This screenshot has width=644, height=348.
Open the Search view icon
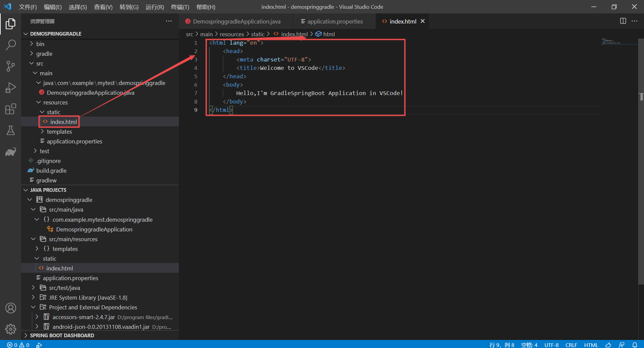[x=10, y=45]
